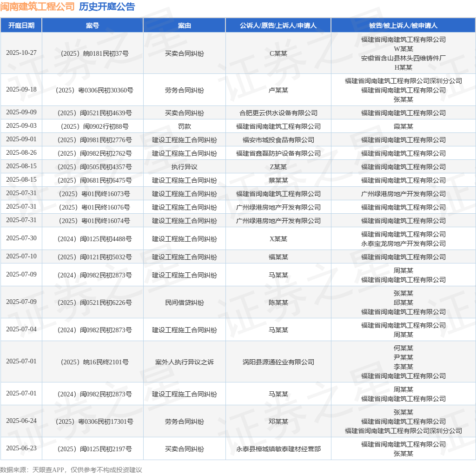The height and width of the screenshot is (474, 476).
Task: Click plaintiff cell C某某
Action: click(278, 53)
